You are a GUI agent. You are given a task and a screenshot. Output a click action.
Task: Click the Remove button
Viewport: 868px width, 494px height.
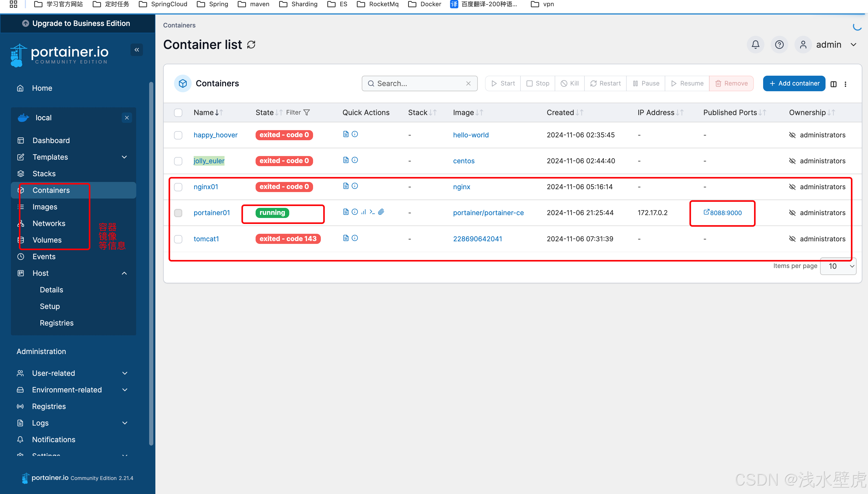tap(732, 83)
